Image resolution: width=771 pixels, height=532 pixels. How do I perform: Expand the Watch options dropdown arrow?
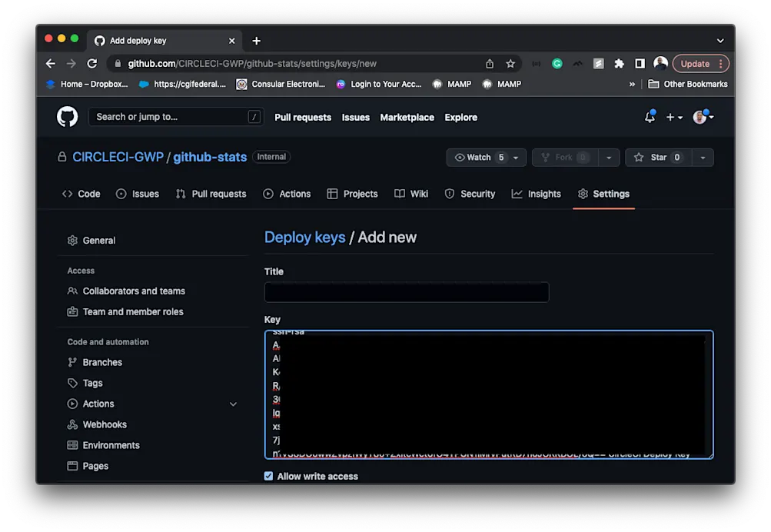click(516, 158)
